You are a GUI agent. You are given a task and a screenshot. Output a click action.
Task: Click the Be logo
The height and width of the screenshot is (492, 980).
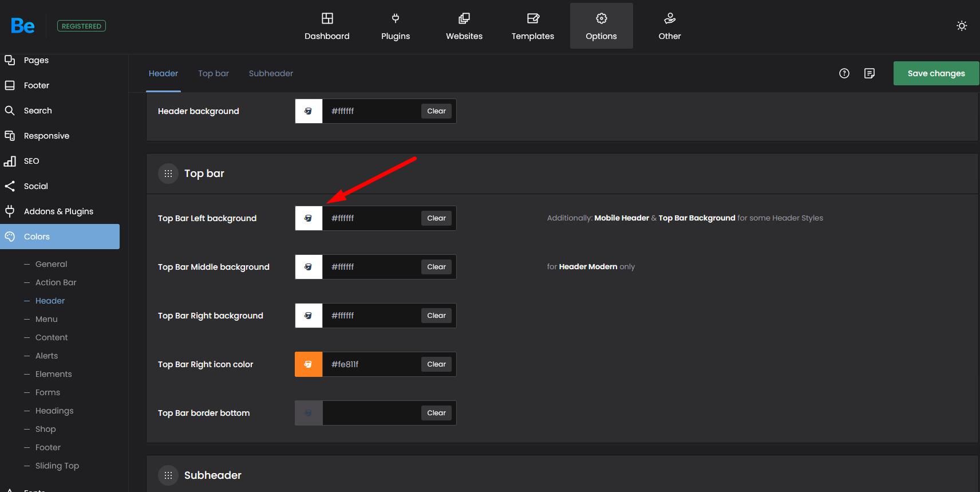point(23,26)
